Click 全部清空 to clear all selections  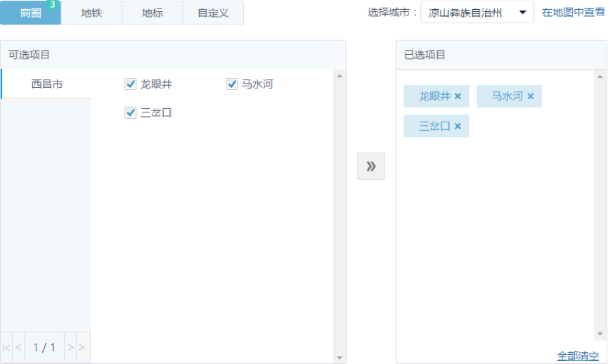pos(578,356)
